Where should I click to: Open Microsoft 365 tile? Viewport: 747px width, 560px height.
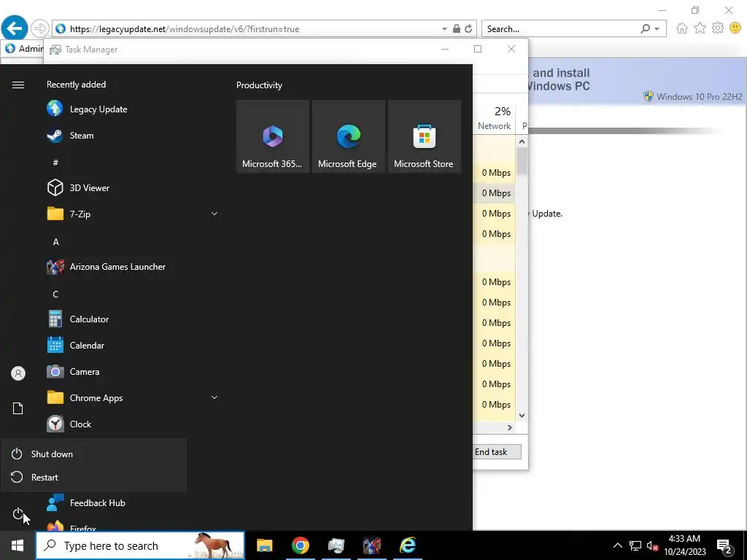pos(273,136)
